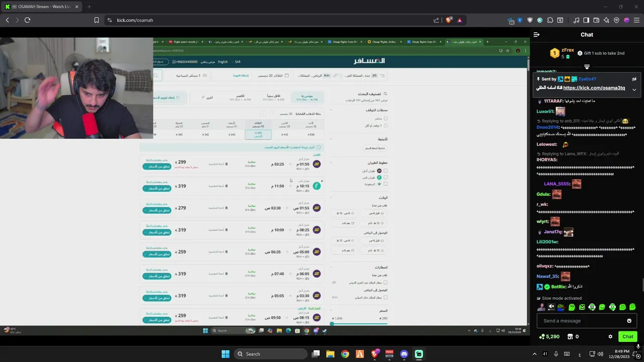Hide the pinned chat message
Viewport: 644px width, 362px height.
click(x=634, y=79)
